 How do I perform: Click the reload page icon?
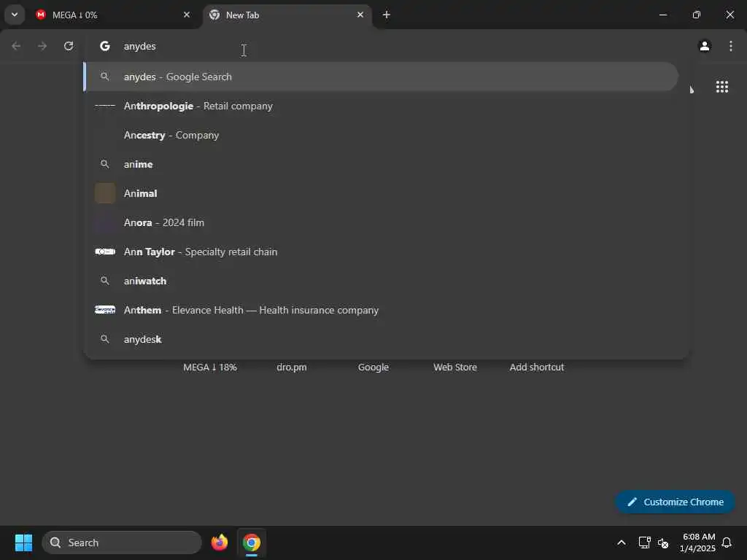[69, 46]
